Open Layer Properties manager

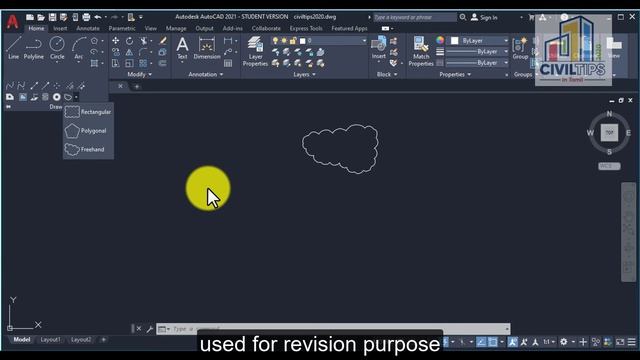pos(256,51)
